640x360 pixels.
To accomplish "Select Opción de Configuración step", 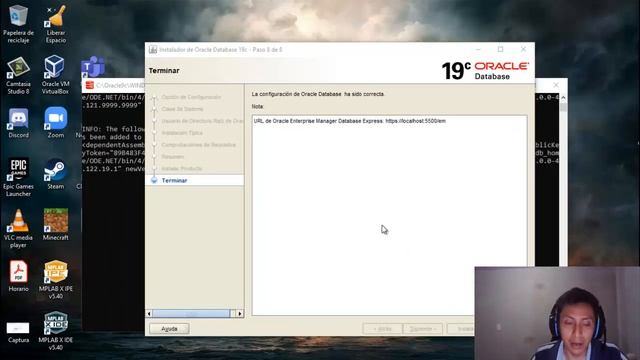I will [191, 97].
